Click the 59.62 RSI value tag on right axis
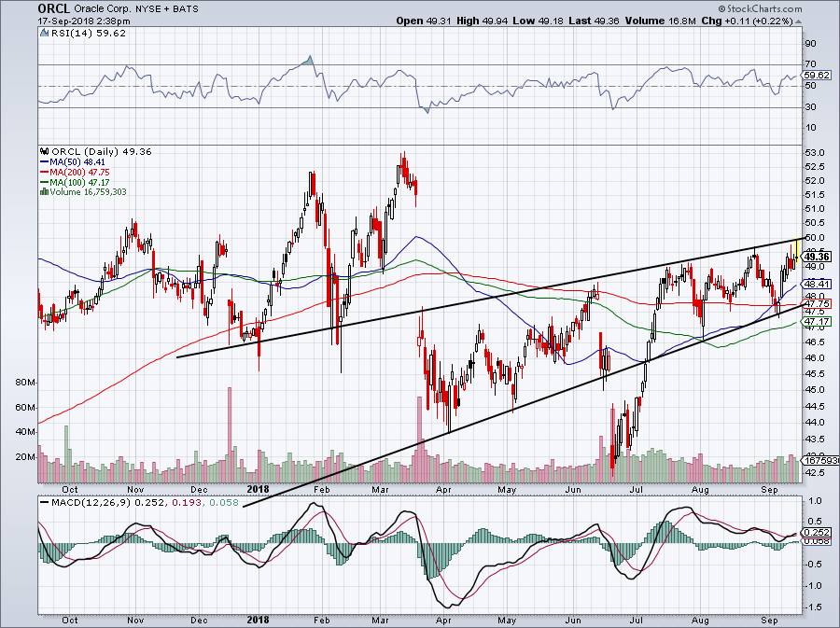Image resolution: width=840 pixels, height=628 pixels. click(818, 76)
